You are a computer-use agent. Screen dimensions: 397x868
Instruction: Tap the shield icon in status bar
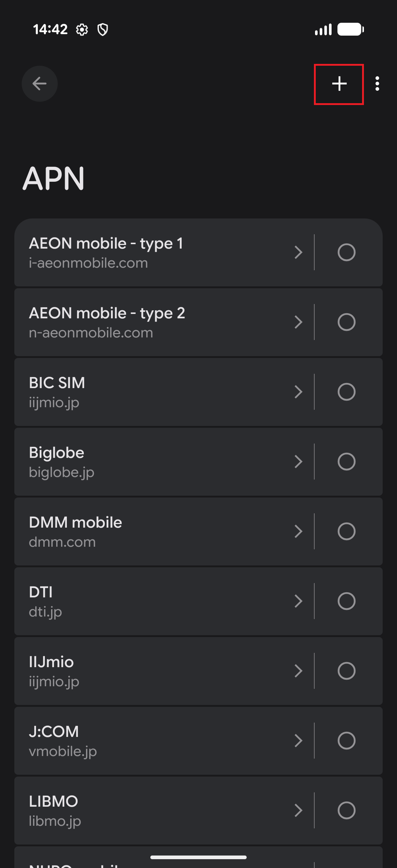click(103, 29)
